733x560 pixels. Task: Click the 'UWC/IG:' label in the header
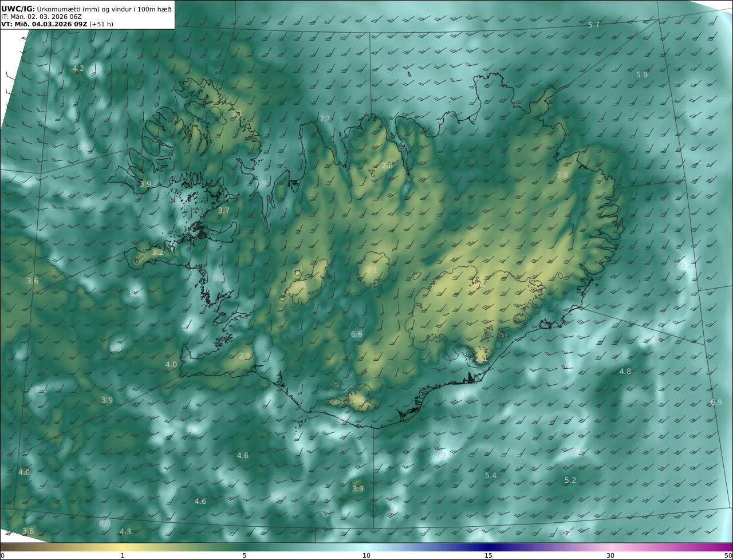coord(18,9)
